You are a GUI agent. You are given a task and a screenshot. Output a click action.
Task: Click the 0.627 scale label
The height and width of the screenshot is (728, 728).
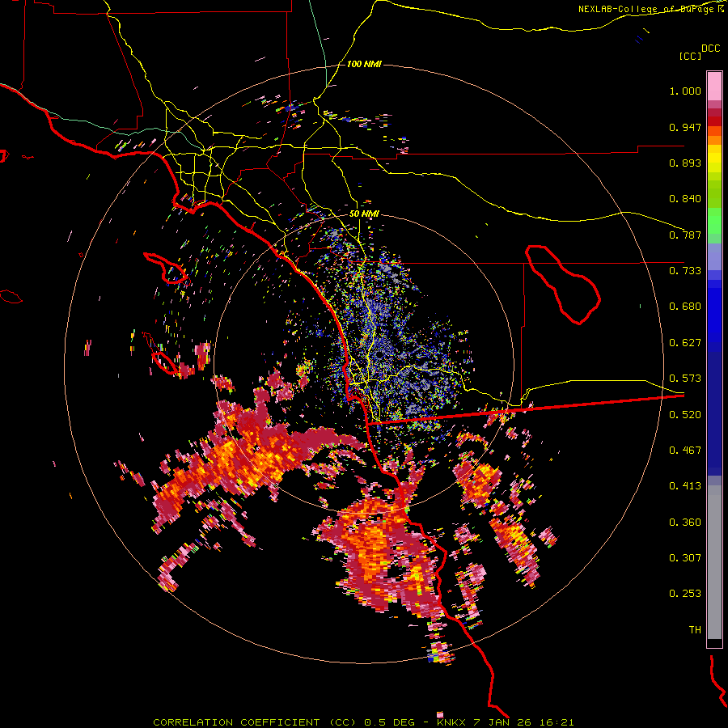point(685,343)
